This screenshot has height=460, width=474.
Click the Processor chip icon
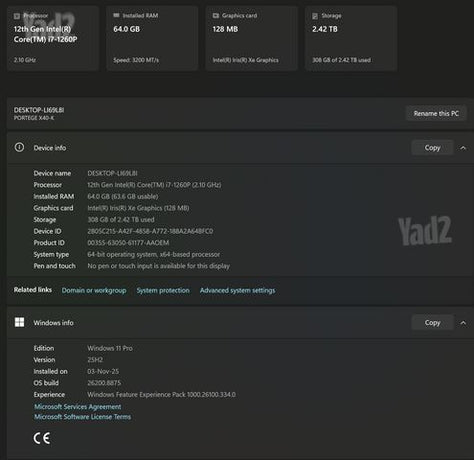click(17, 16)
